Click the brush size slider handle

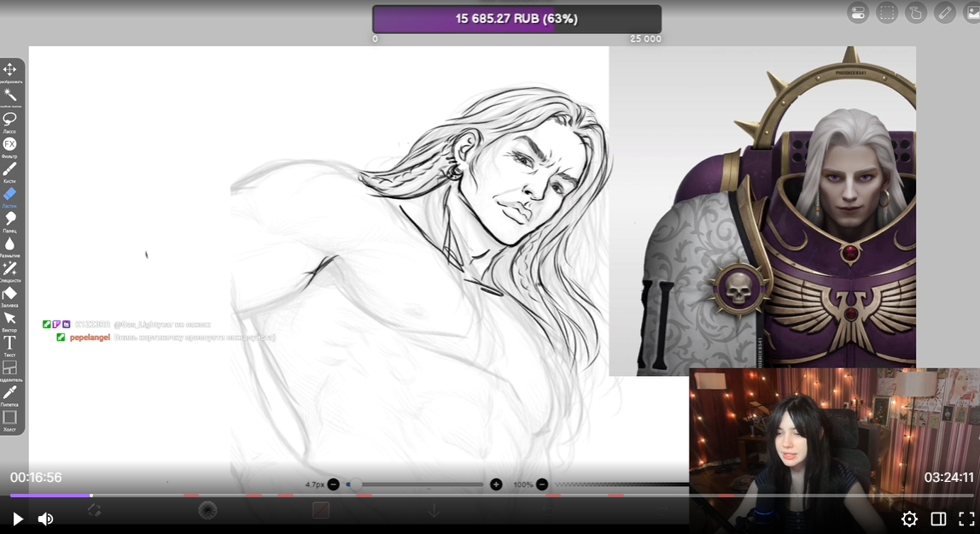[x=356, y=484]
